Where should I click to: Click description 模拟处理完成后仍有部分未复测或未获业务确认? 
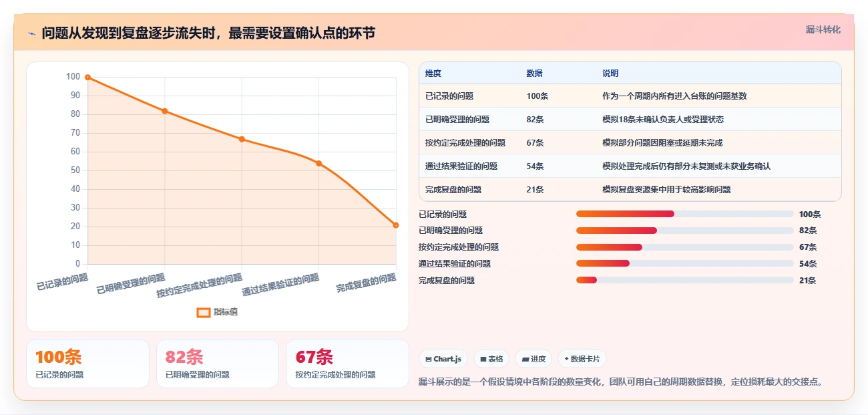click(686, 166)
